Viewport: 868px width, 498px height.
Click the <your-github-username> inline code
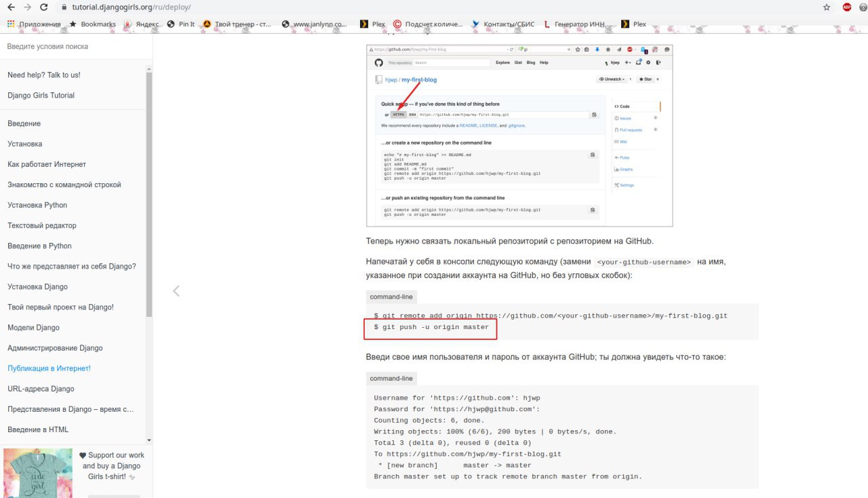(644, 262)
